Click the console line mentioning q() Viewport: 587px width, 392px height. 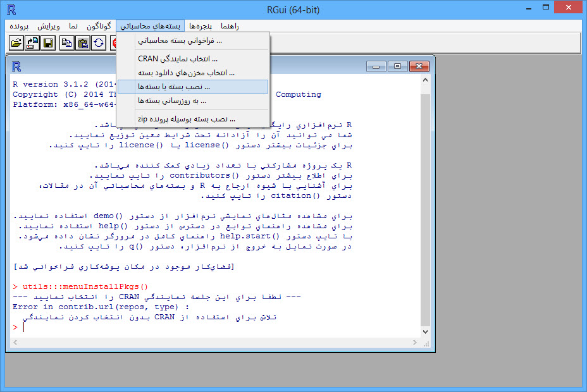(x=205, y=247)
